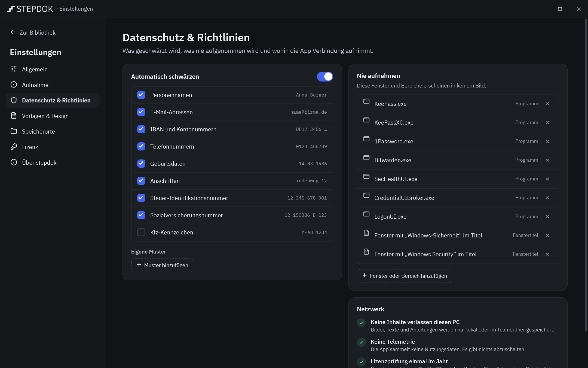
Task: Remove LogonUI.exe entry
Action: coord(547,217)
